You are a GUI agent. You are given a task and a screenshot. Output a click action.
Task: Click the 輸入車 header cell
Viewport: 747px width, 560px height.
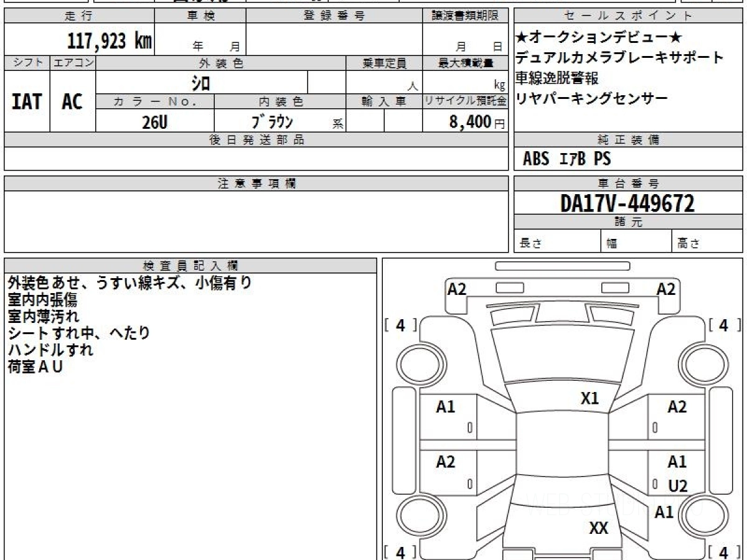coord(384,101)
